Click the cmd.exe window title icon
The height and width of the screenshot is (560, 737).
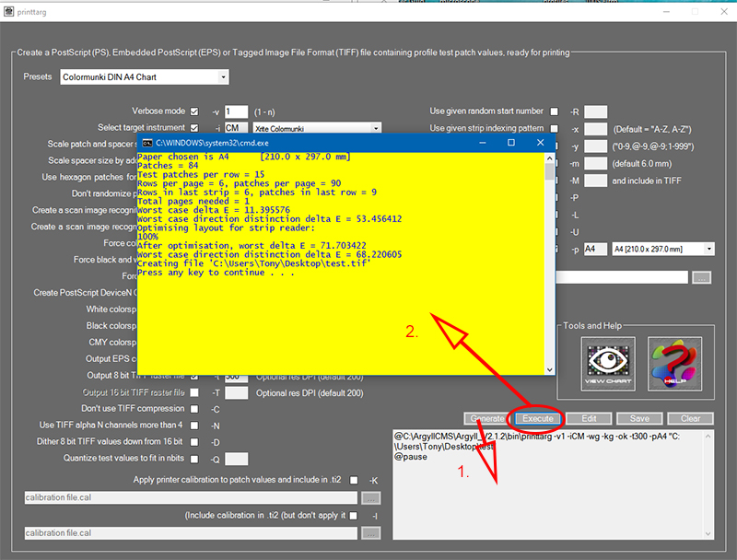[146, 143]
